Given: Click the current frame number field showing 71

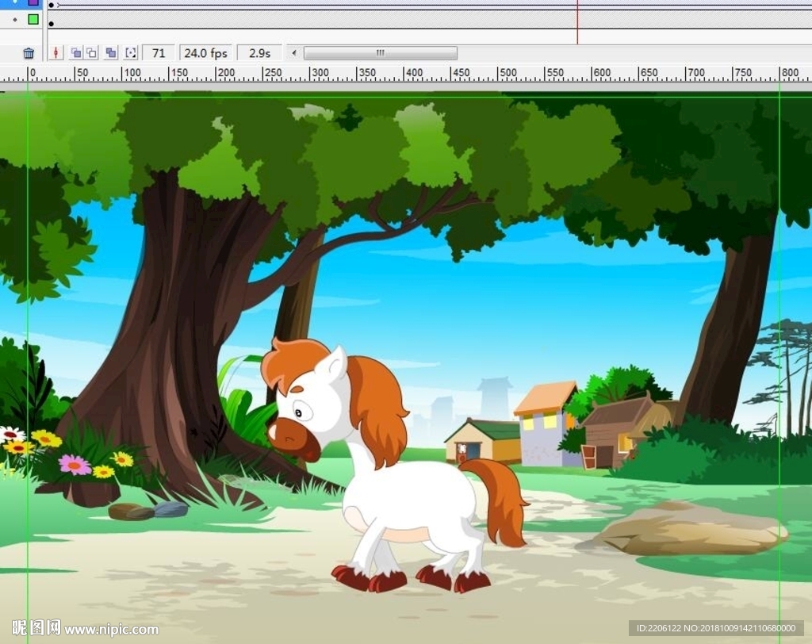Looking at the screenshot, I should pyautogui.click(x=159, y=53).
